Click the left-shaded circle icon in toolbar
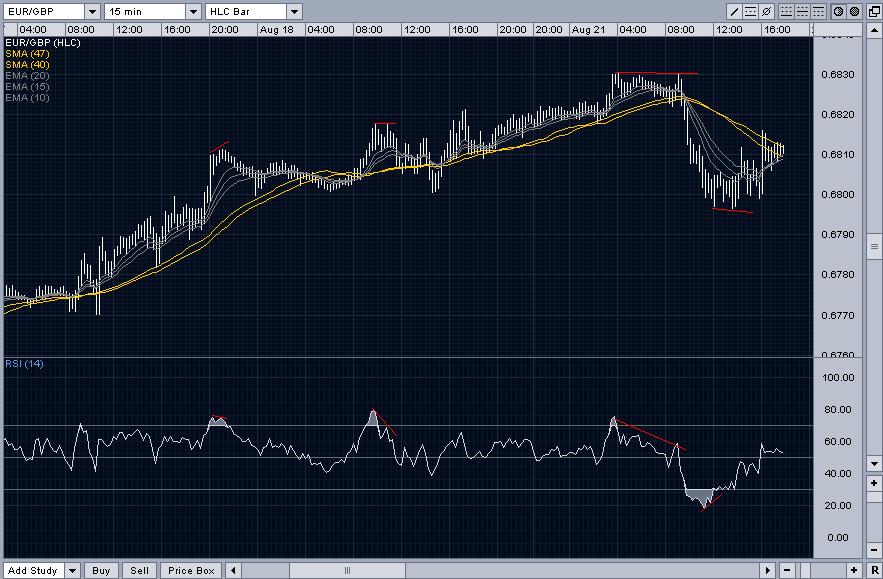The width and height of the screenshot is (883, 579). 838,12
